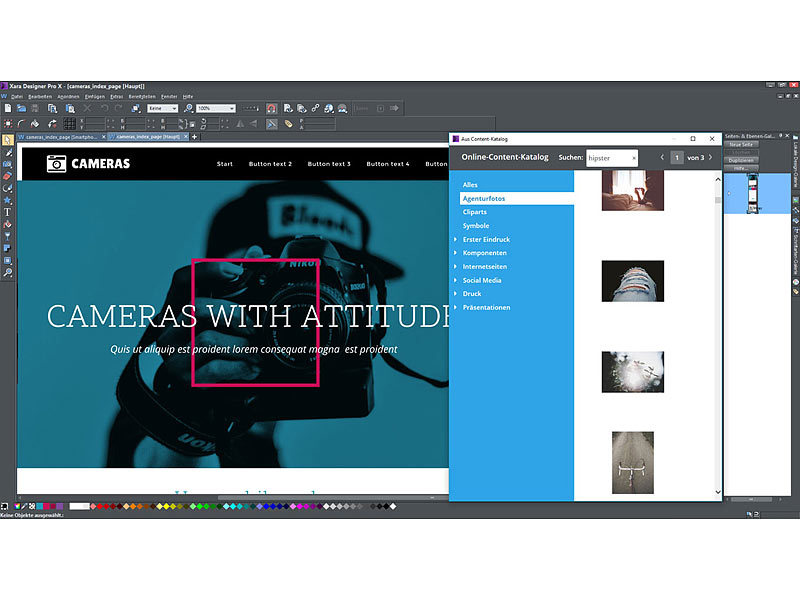Screen dimensions: 800x600
Task: Switch to cameras_index_page Smartphone tab
Action: click(61, 137)
